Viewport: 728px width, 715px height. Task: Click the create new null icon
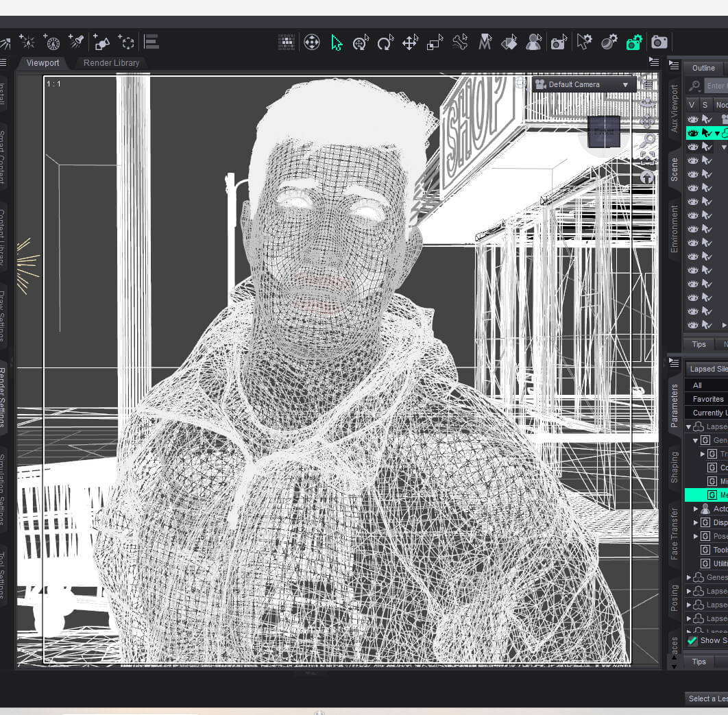click(x=126, y=42)
